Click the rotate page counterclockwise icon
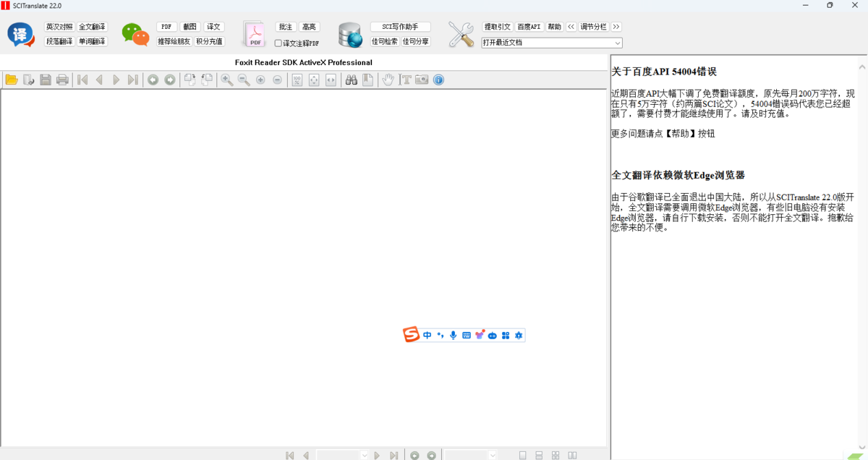 point(207,80)
